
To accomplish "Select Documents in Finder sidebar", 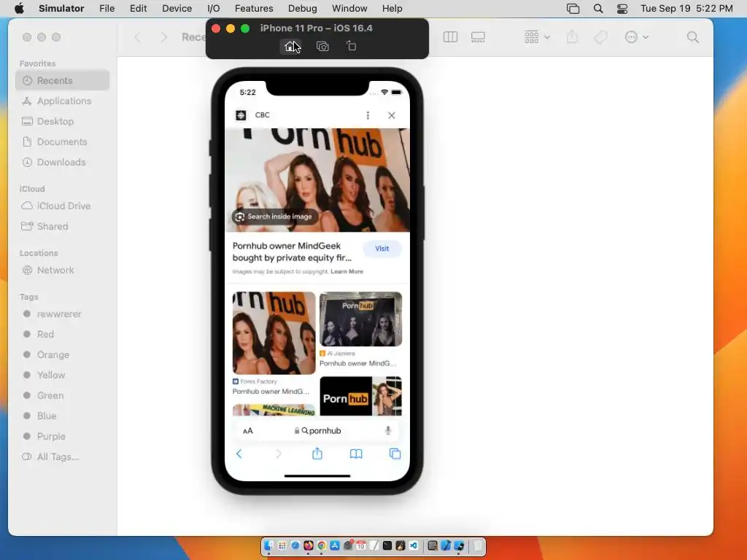I will pos(63,142).
